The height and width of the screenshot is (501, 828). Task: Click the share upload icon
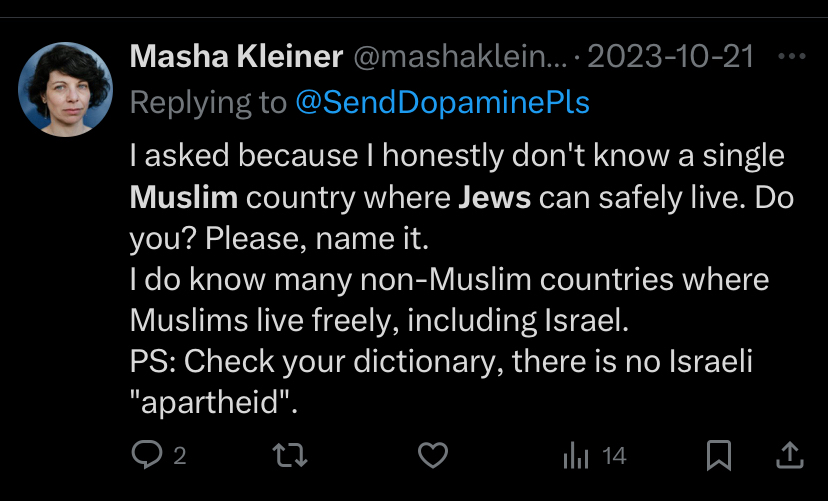[789, 455]
